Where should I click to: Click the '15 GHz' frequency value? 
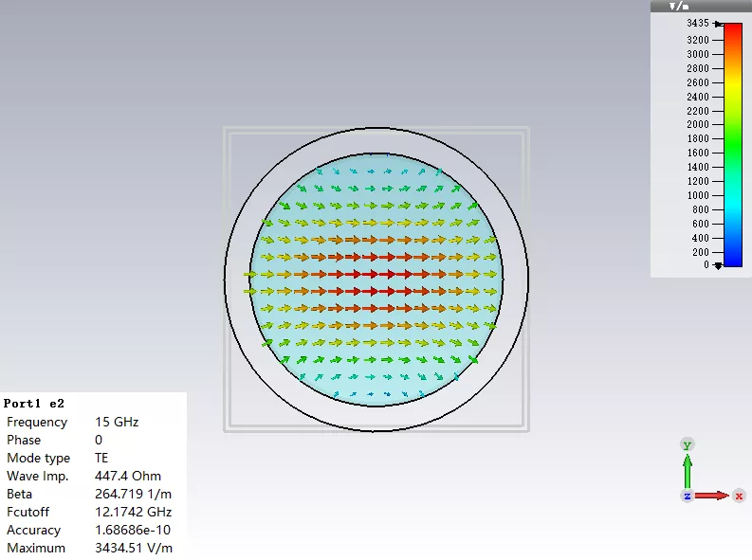click(117, 422)
